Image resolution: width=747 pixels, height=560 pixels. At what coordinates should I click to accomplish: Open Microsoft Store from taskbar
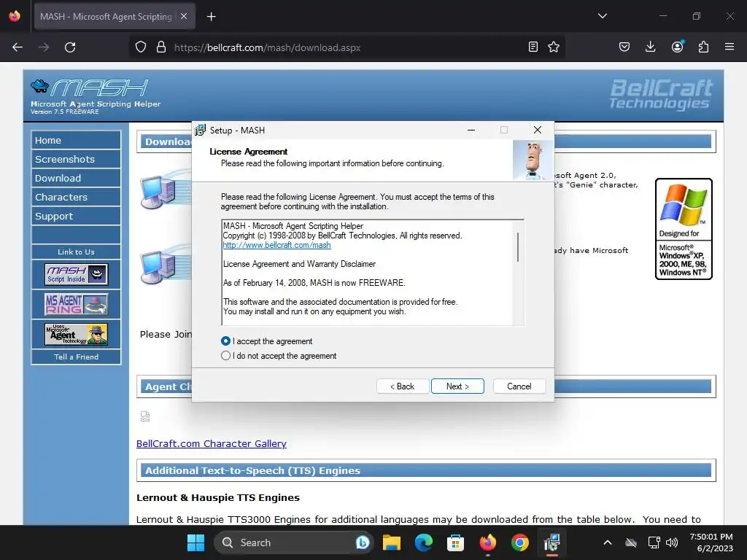455,542
